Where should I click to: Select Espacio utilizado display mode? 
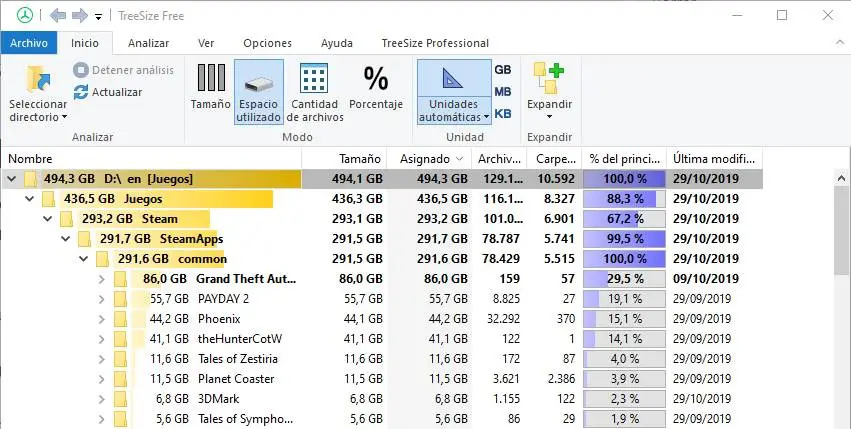point(258,78)
